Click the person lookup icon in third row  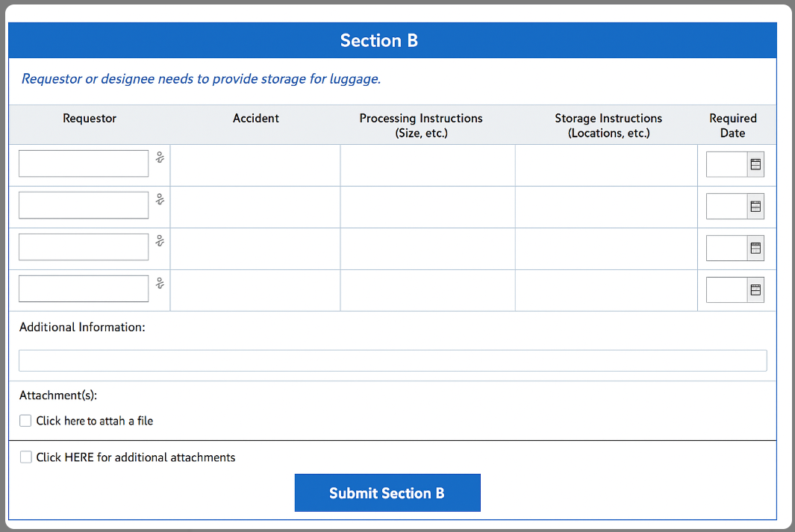[160, 241]
